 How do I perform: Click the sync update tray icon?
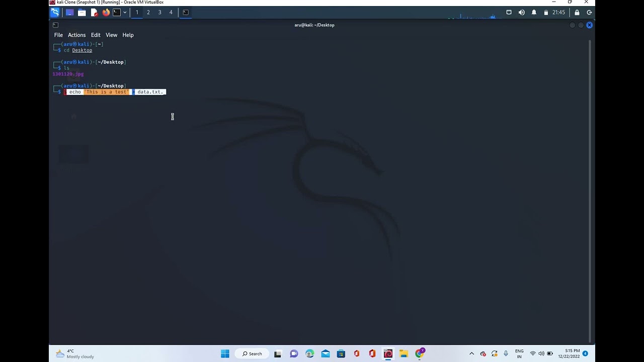[495, 353]
